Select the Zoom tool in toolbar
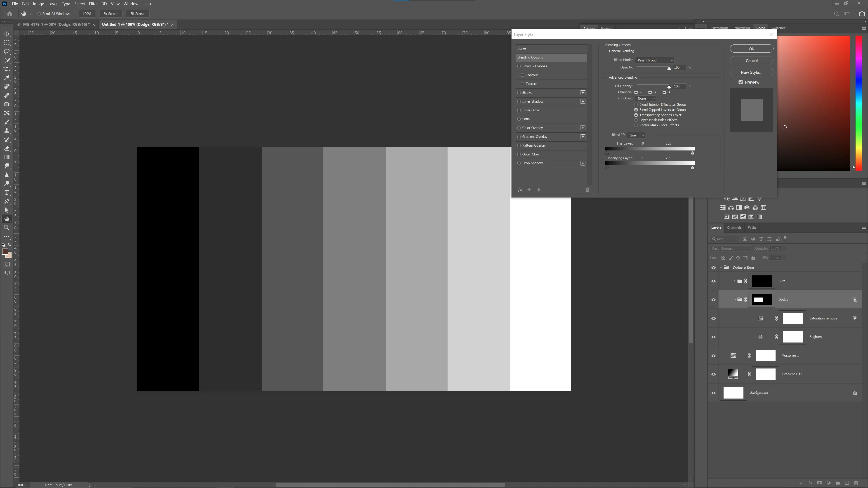The image size is (868, 488). tap(7, 228)
